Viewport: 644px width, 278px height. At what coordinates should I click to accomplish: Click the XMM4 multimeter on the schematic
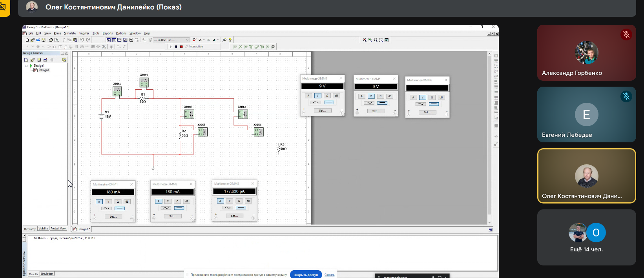click(144, 82)
